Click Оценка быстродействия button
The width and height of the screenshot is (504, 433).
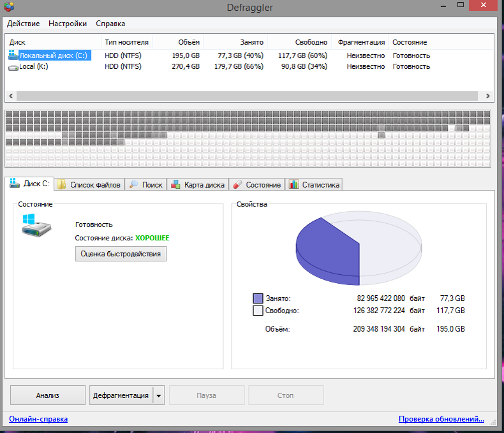[121, 254]
